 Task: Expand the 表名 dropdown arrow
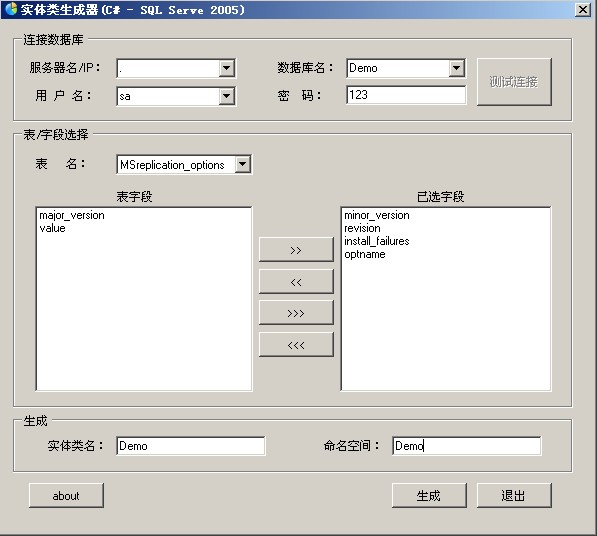(243, 165)
